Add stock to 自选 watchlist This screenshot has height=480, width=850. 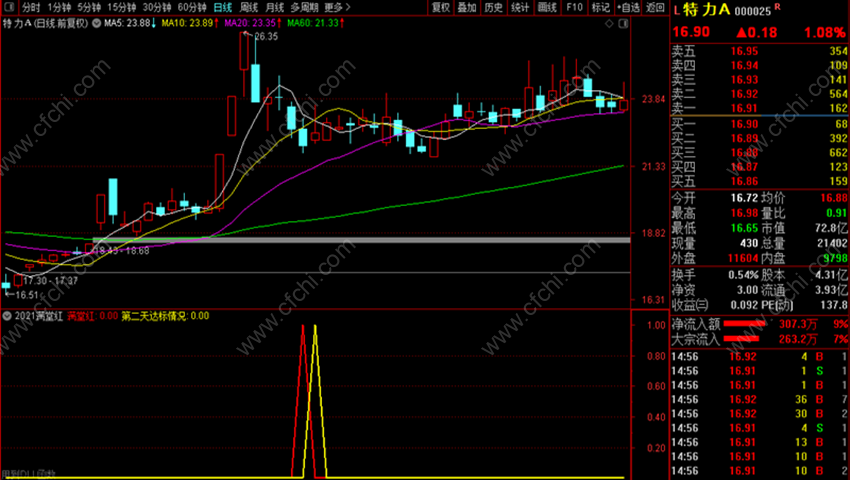[x=628, y=8]
